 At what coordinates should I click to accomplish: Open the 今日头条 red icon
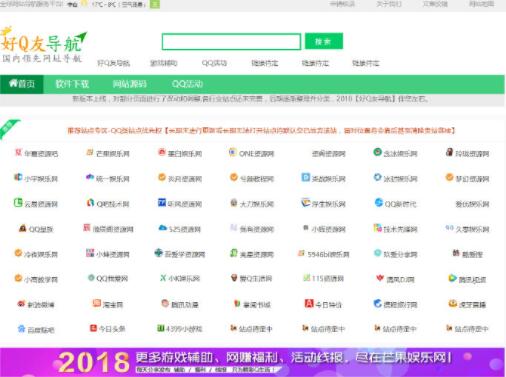tap(93, 328)
